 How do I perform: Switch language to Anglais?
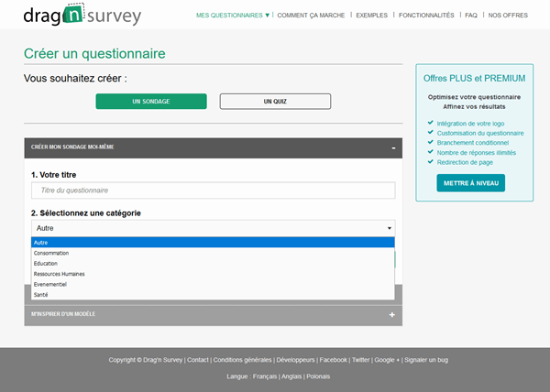[291, 376]
